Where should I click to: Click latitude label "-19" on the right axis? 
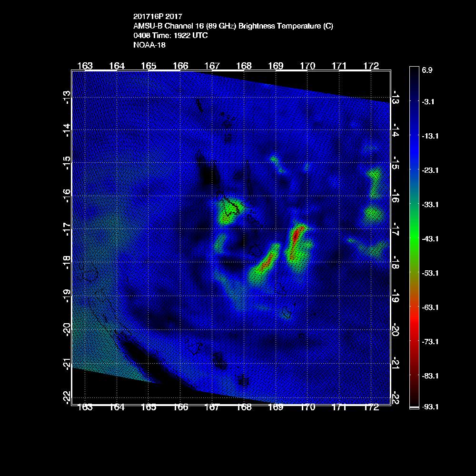pos(396,296)
